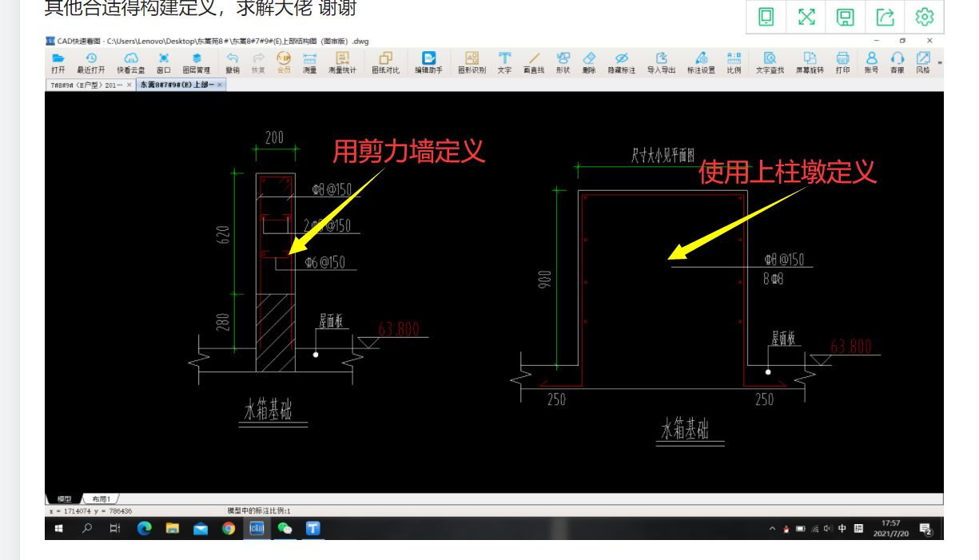Click the fullscreen expand icon in the top-right panel
Image resolution: width=979 pixels, height=560 pixels.
click(806, 17)
